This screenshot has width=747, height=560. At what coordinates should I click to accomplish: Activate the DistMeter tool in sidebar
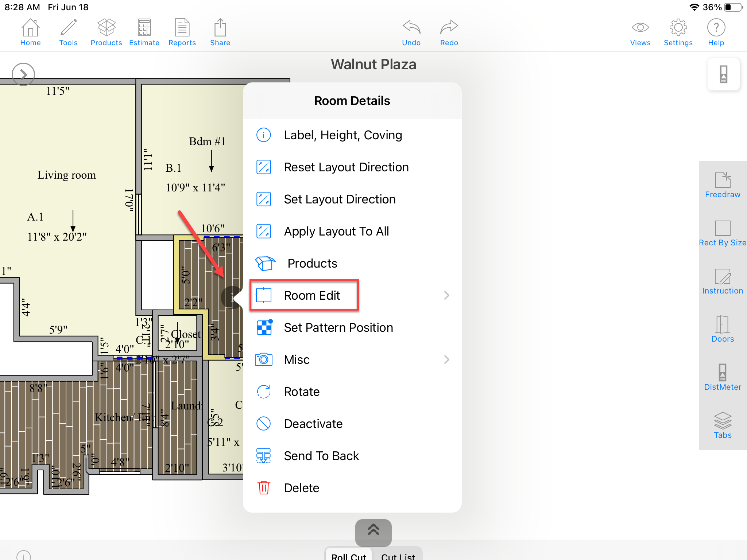coord(722,377)
